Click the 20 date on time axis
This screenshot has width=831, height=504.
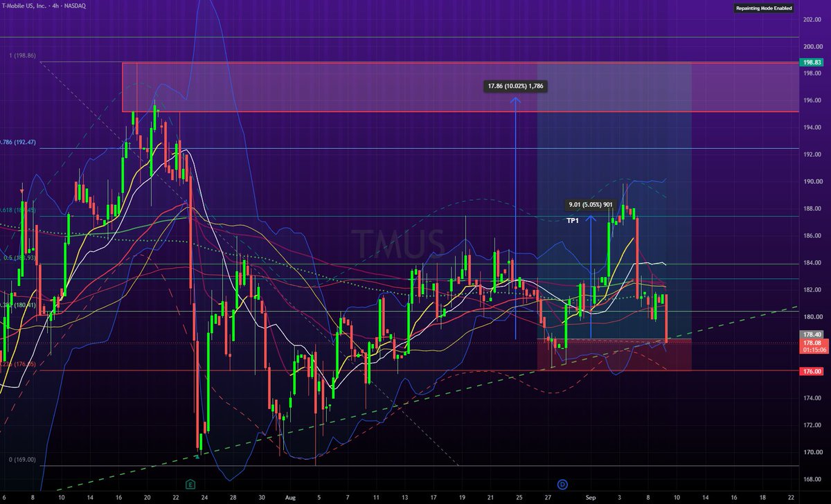click(x=148, y=497)
